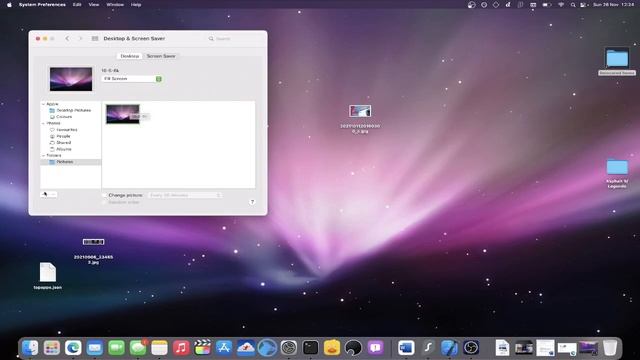Screen dimensions: 640x360
Task: Open Final Cut Pro clapperboard icon
Action: [x=202, y=348]
